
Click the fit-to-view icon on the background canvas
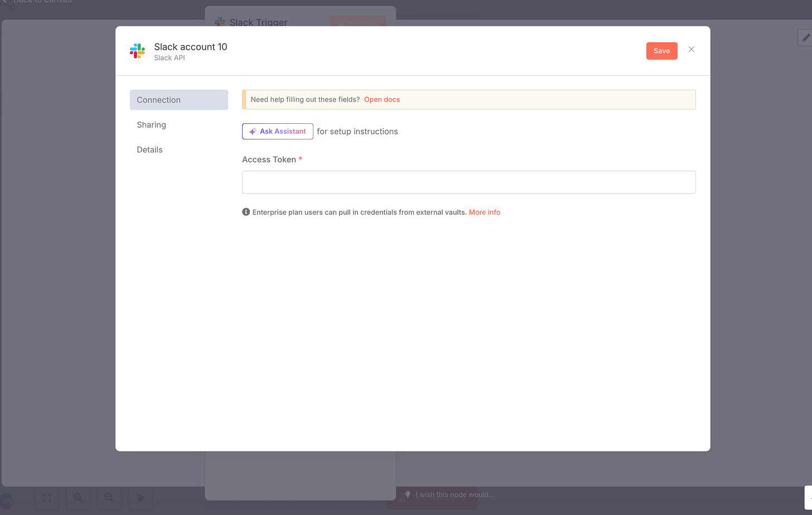[x=47, y=497]
